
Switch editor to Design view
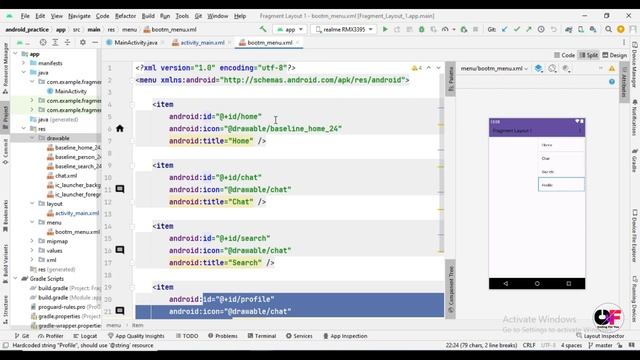coord(615,55)
